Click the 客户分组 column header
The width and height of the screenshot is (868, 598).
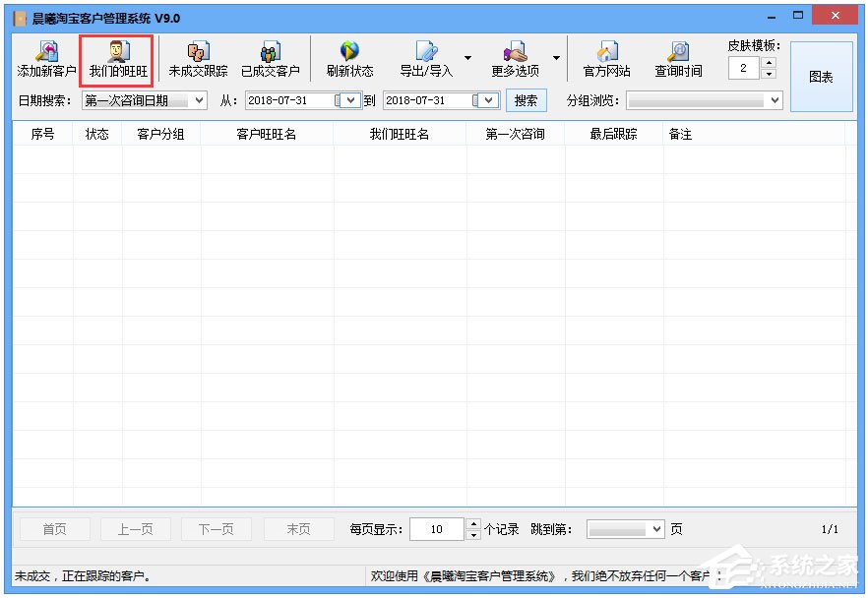coord(161,134)
